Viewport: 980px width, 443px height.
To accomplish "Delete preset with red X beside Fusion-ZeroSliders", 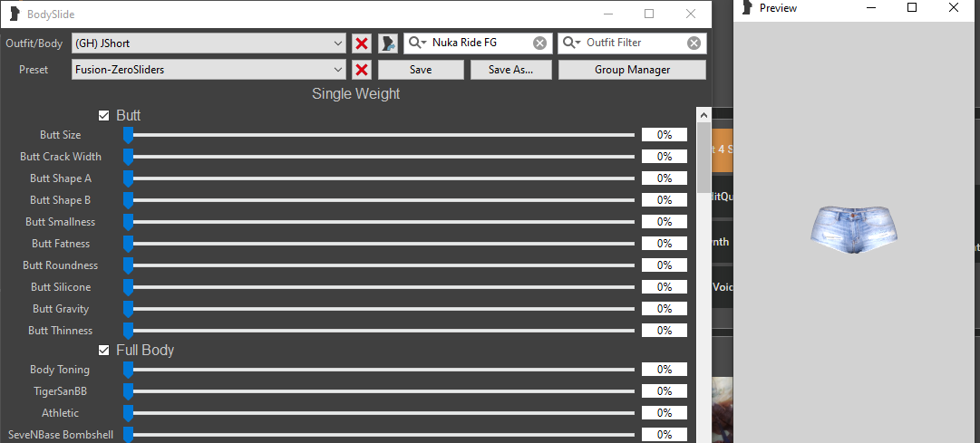I will tap(361, 70).
